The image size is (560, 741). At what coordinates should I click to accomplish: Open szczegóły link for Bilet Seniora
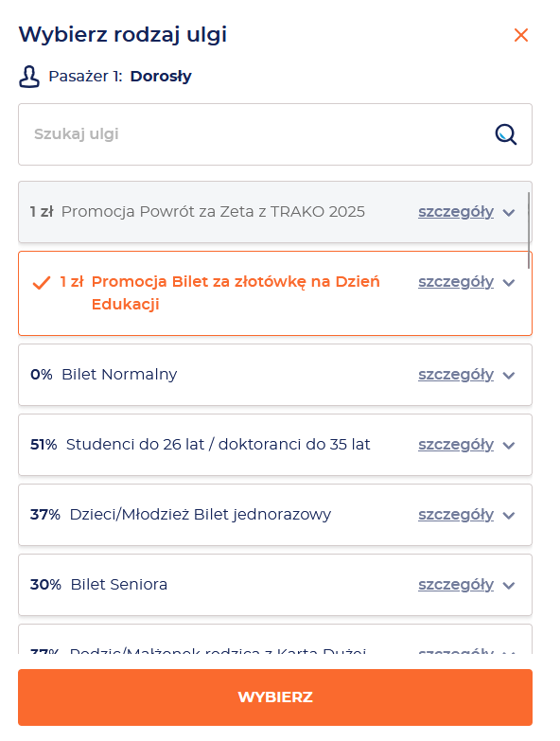pos(456,585)
